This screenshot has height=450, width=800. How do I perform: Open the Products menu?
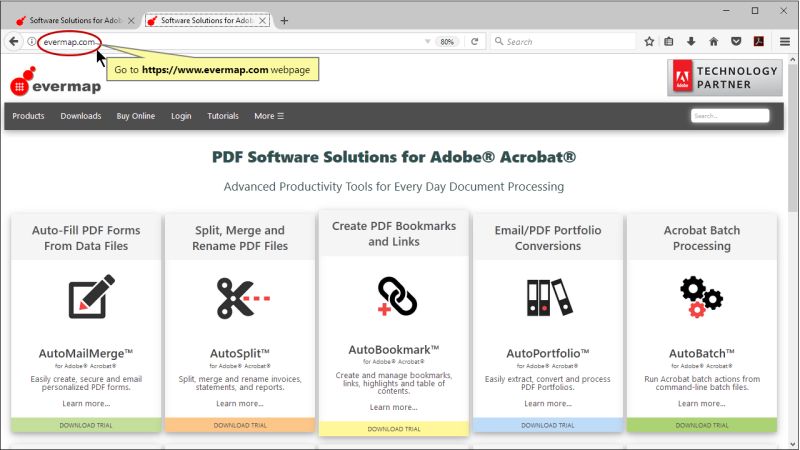[28, 116]
